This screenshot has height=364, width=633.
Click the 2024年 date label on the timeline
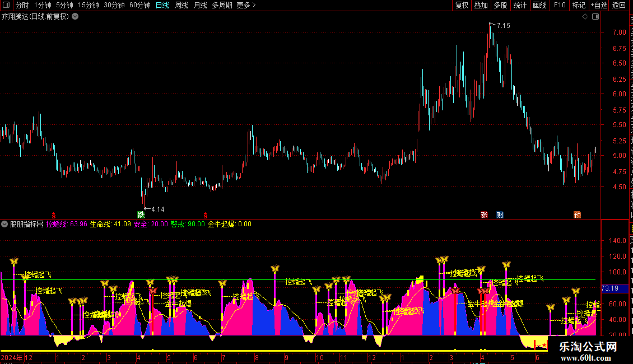pyautogui.click(x=12, y=357)
